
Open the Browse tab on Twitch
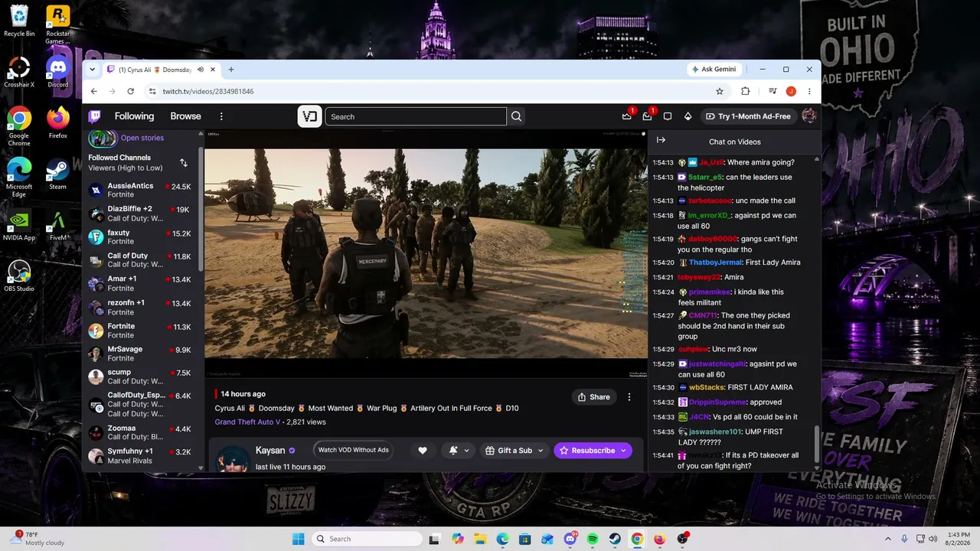(185, 116)
